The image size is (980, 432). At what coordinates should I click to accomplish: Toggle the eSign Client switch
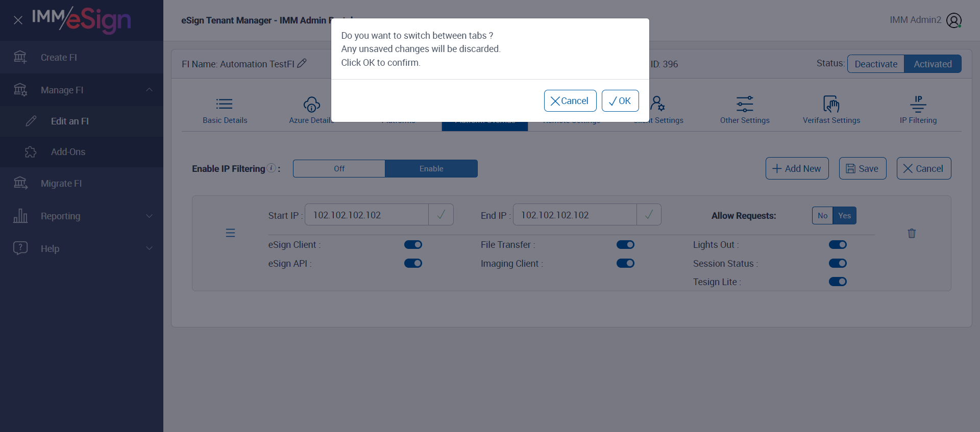pos(413,245)
